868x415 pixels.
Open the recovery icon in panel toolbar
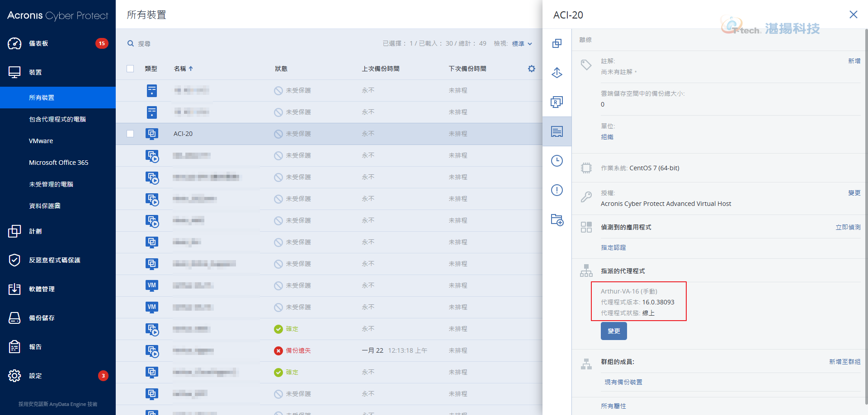557,73
